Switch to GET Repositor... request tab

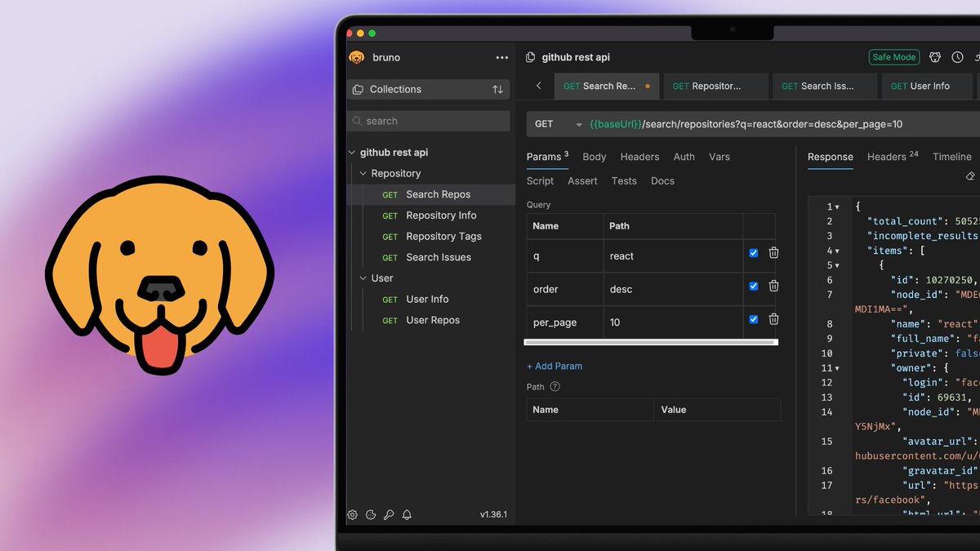click(x=715, y=86)
